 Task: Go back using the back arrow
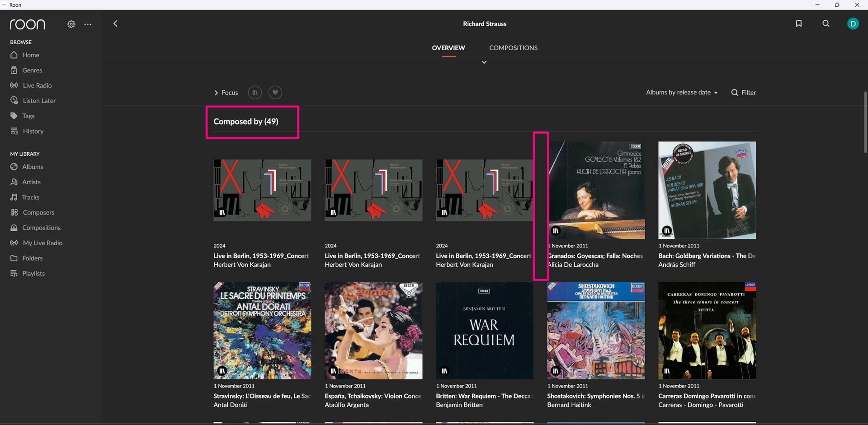(x=115, y=23)
